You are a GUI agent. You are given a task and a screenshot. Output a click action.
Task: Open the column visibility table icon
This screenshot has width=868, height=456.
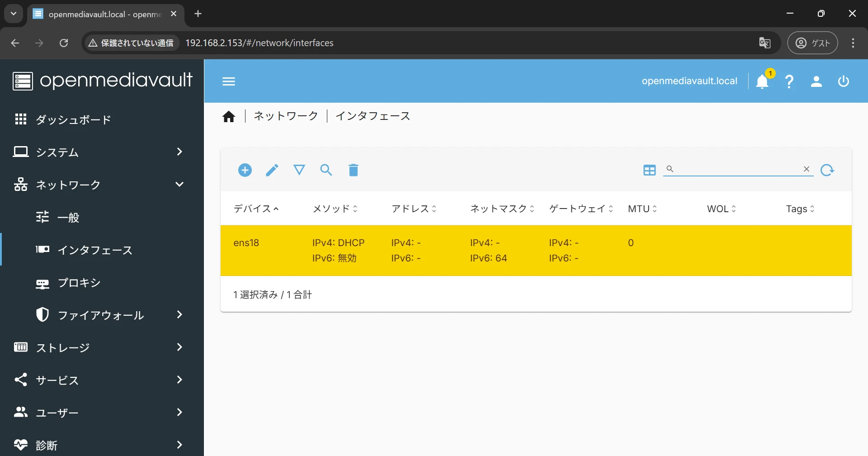point(650,170)
